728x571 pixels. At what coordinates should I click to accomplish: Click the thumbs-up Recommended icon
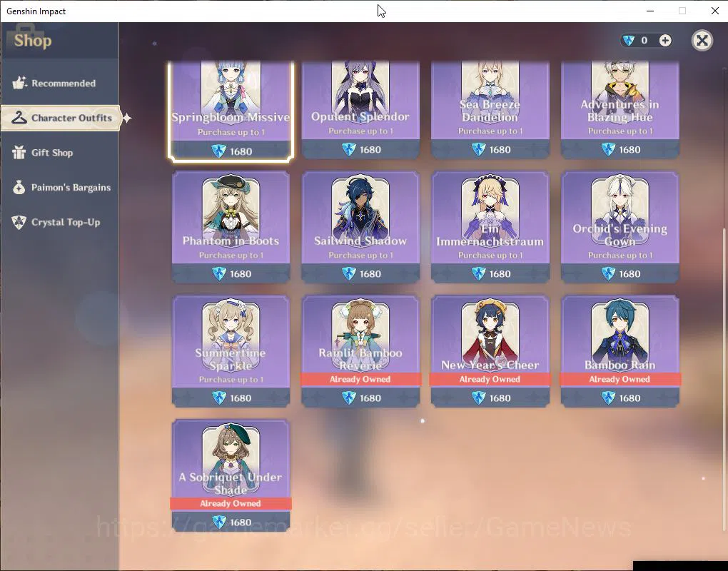(x=19, y=83)
